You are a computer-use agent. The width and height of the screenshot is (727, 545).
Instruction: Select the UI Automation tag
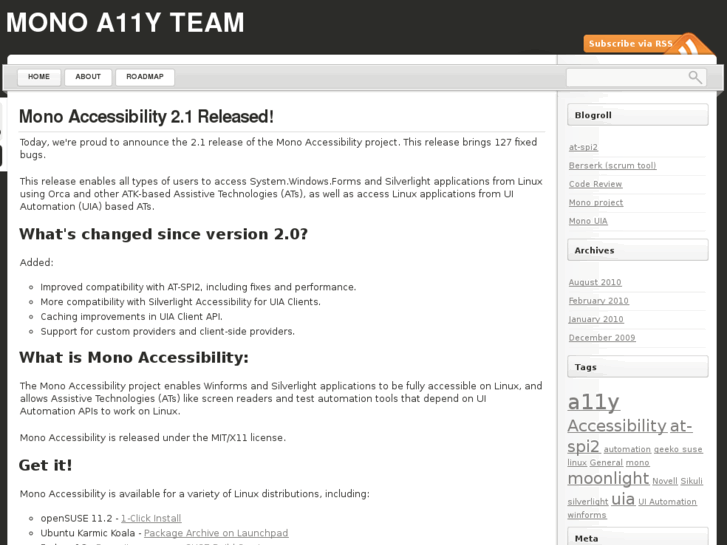(667, 502)
